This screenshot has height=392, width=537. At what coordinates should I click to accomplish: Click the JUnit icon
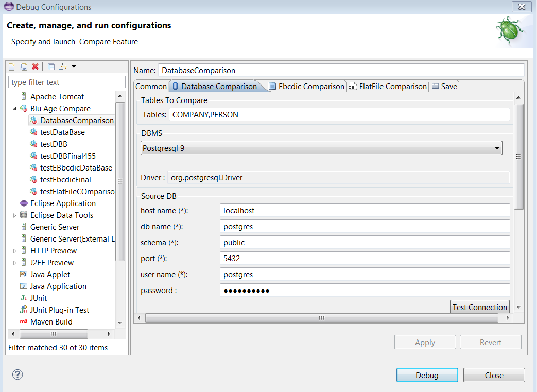pos(24,298)
